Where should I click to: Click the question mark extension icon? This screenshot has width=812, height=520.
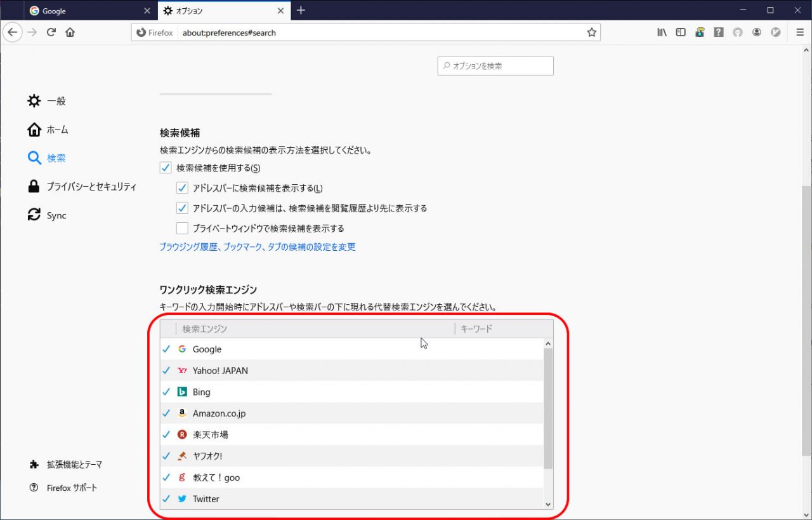(x=719, y=32)
